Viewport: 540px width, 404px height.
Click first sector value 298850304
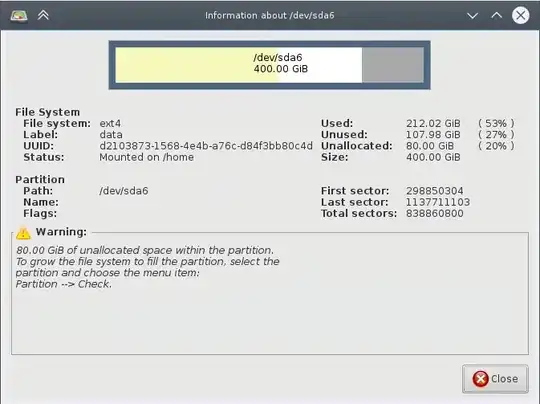(435, 191)
